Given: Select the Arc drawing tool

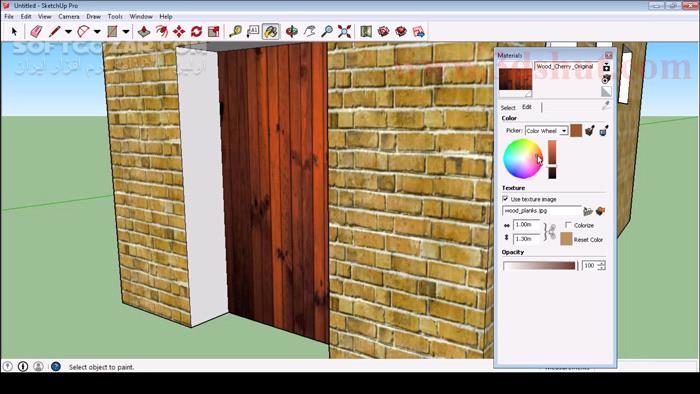Looking at the screenshot, I should pyautogui.click(x=83, y=32).
